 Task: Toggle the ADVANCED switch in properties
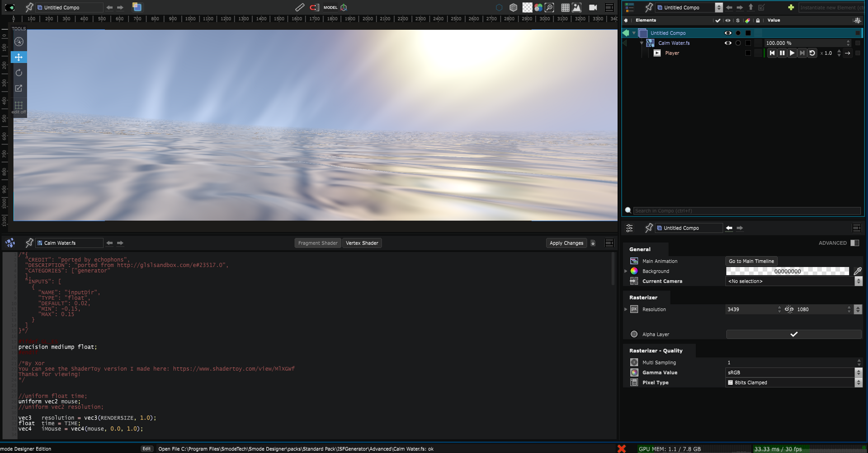(x=854, y=243)
